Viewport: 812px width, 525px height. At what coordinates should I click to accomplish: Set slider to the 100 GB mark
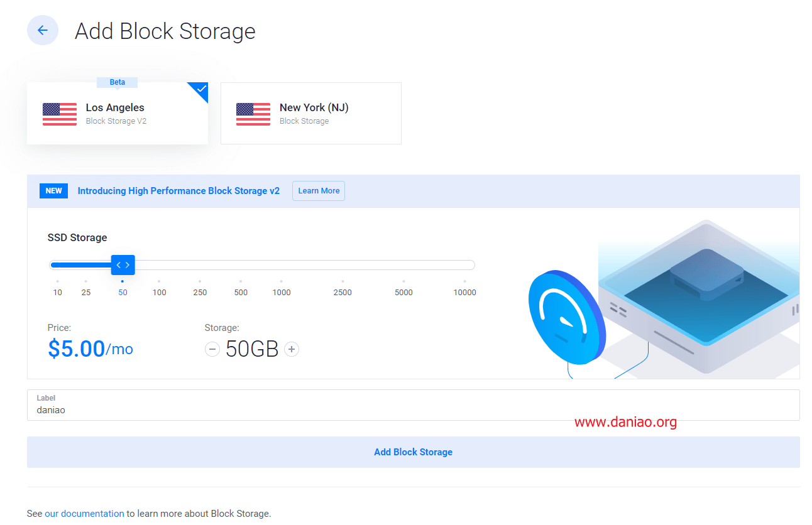point(159,292)
